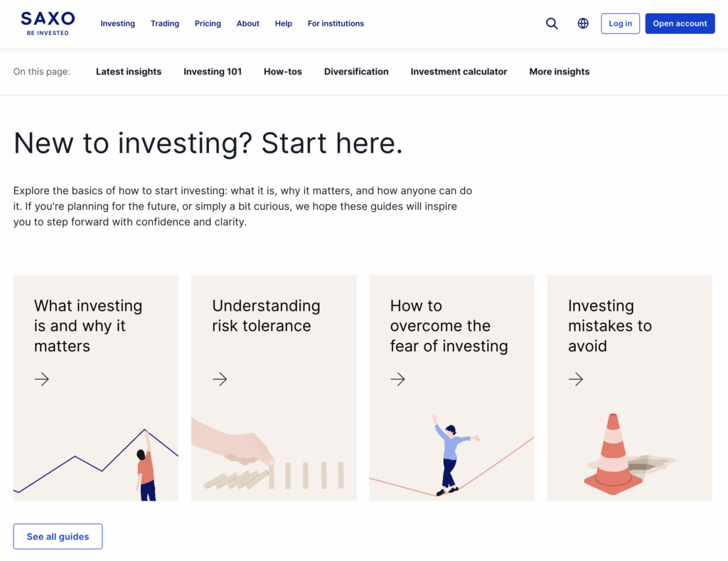Click arrow under 'How to overcome the fear' card
Image resolution: width=728 pixels, height=561 pixels.
click(397, 380)
